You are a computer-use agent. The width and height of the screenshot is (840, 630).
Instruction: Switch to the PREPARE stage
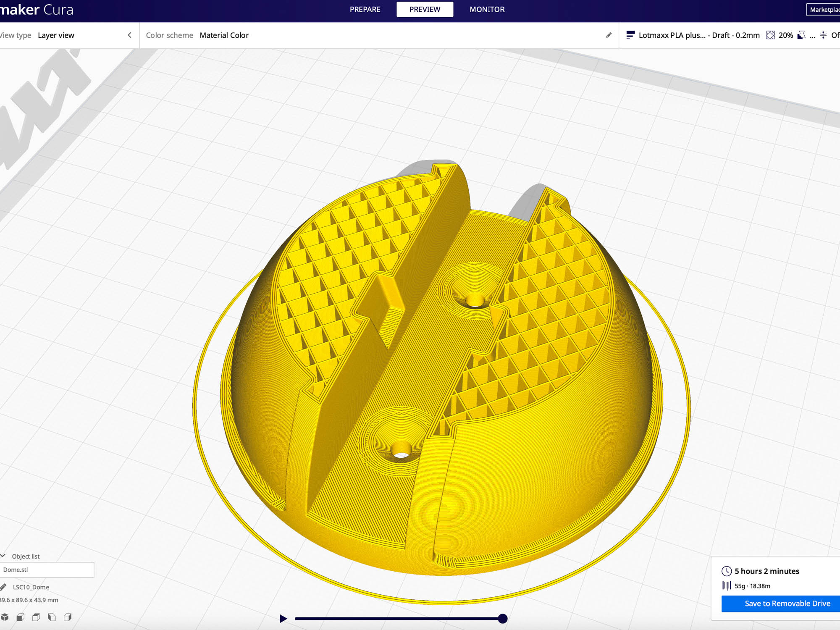click(365, 9)
